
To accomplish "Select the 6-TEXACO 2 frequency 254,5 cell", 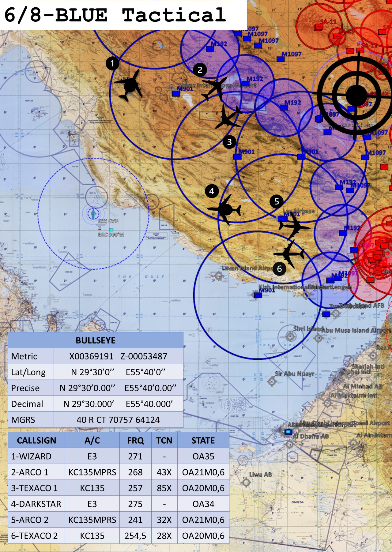I will pos(135,536).
